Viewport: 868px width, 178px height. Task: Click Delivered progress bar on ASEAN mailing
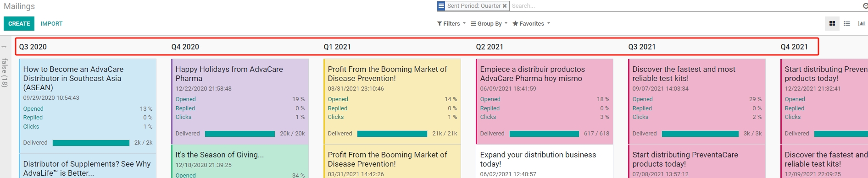tap(91, 143)
